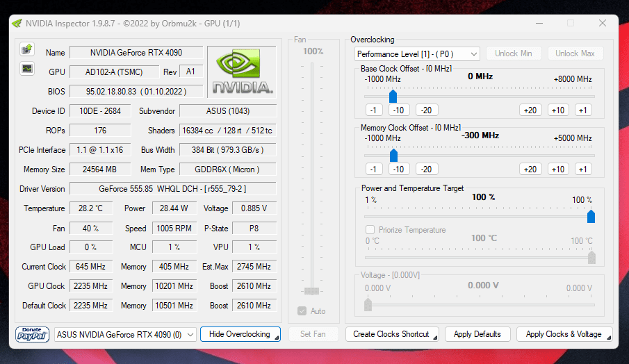Click the Voltage value 0.885 V
629x364 pixels.
[254, 208]
